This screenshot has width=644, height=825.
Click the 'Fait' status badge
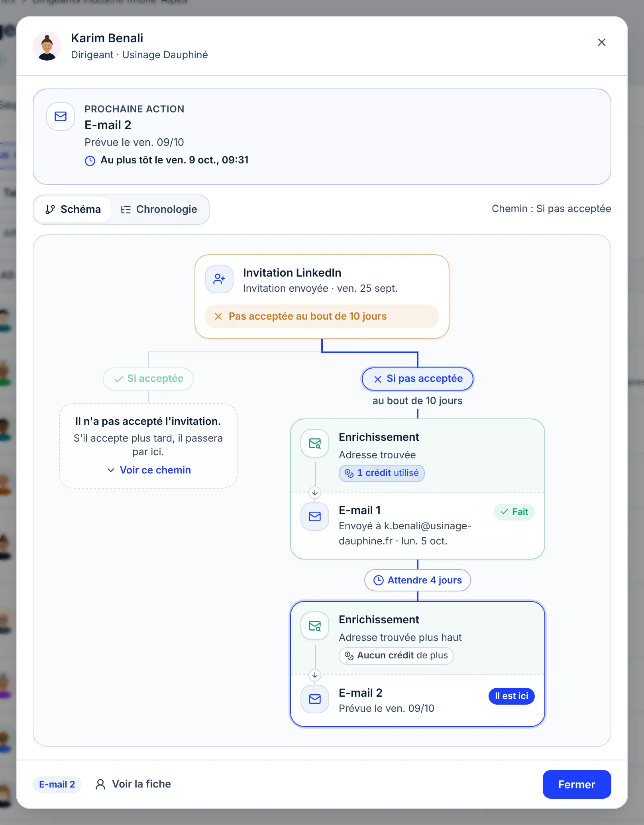514,512
